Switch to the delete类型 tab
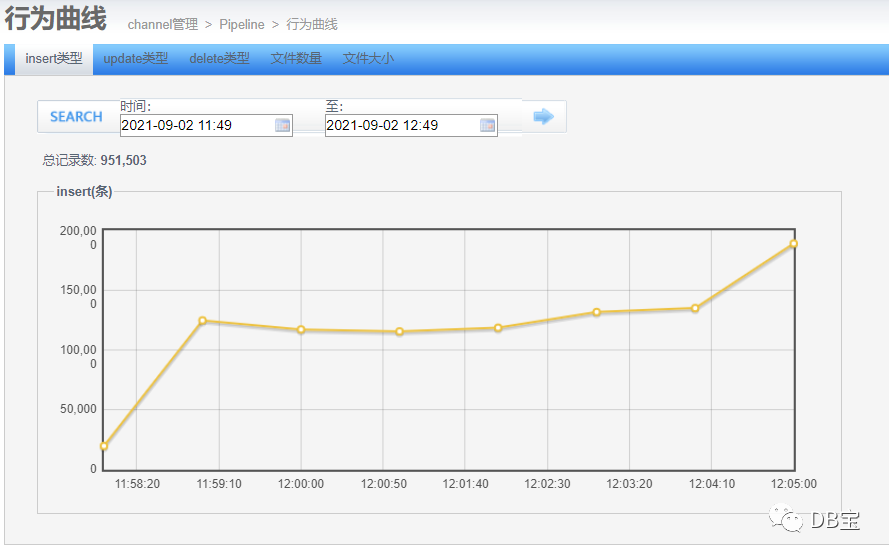 pos(219,59)
